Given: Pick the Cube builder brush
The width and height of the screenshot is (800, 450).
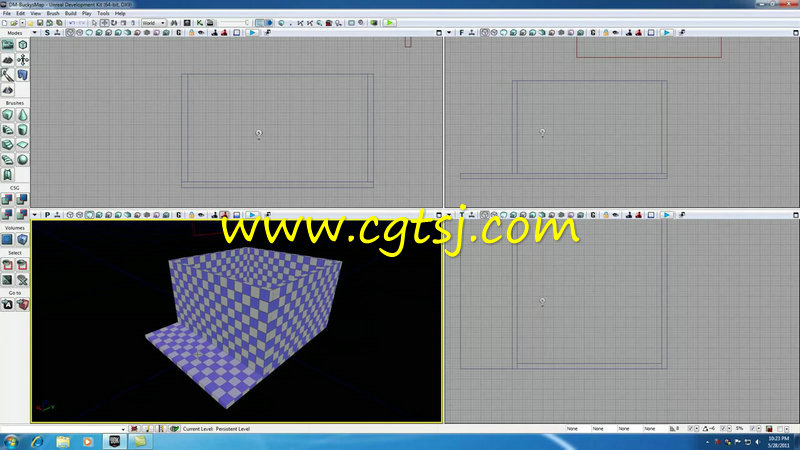Looking at the screenshot, I should click(8, 115).
